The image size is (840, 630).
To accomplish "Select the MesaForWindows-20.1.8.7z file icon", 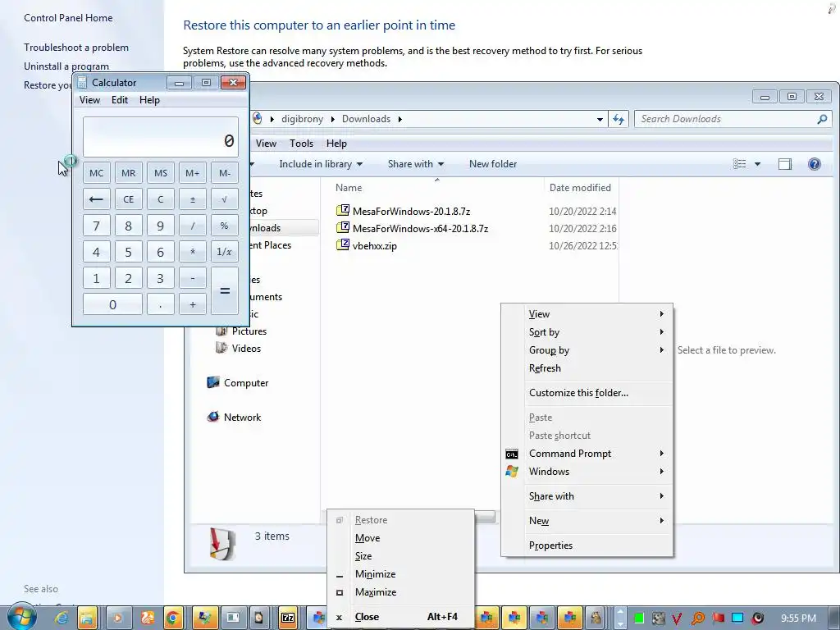I will coord(343,211).
